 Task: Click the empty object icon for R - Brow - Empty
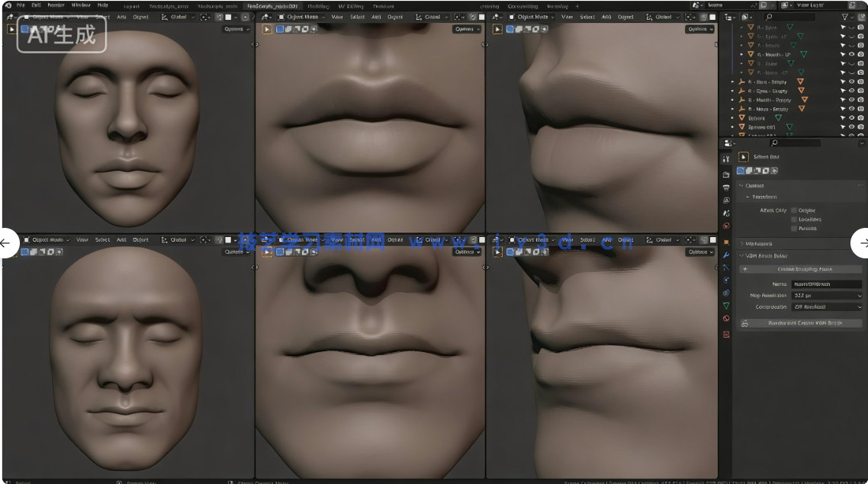click(x=741, y=82)
